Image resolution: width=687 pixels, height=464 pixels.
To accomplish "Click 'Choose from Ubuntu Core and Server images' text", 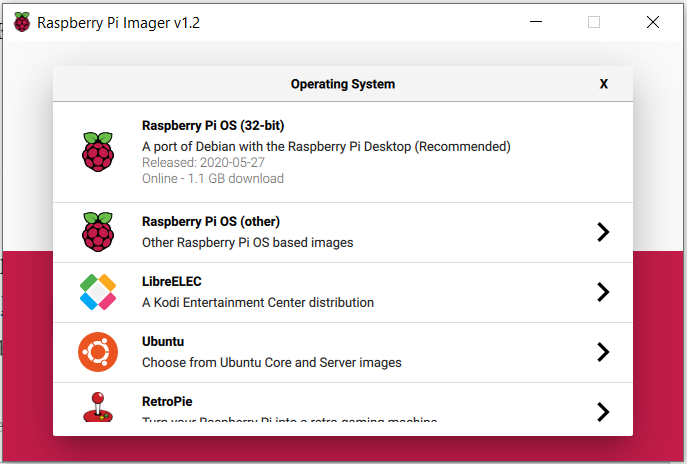I will click(272, 363).
